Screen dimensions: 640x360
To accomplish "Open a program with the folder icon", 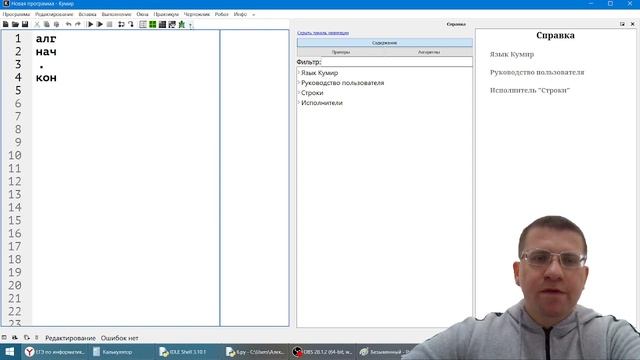I will pos(15,24).
